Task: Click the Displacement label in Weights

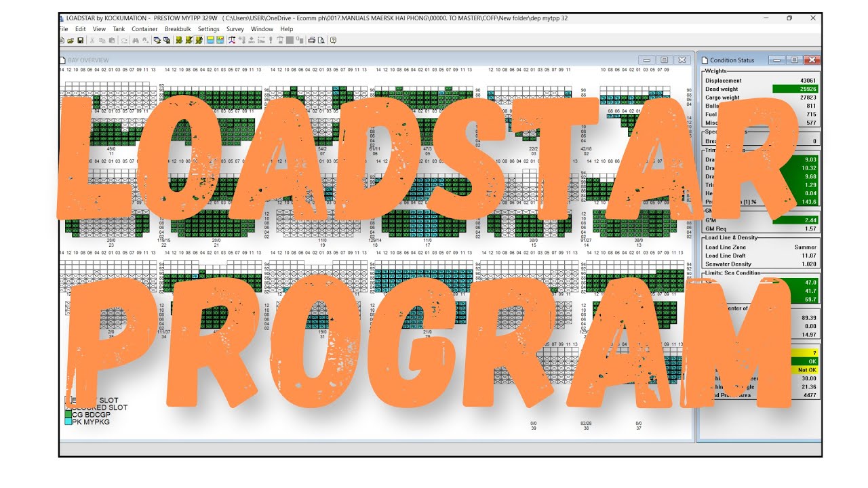Action: [x=723, y=81]
